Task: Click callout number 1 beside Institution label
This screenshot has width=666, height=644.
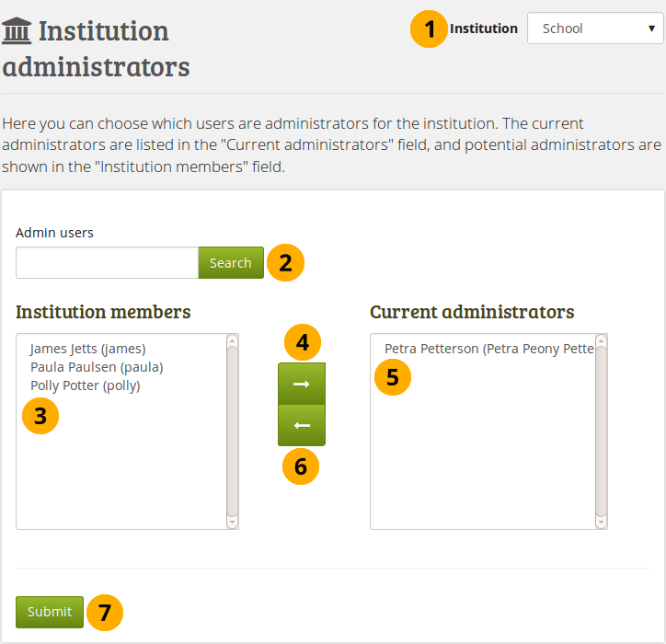Action: 429,29
